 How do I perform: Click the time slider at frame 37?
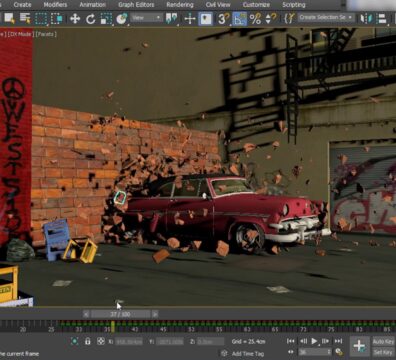[x=120, y=314]
